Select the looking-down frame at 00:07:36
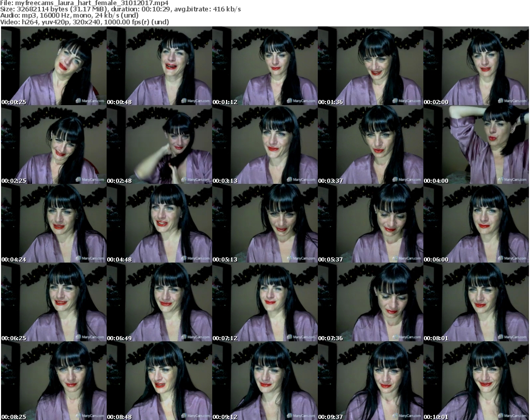Screen dimensions: 530x420 371,302
